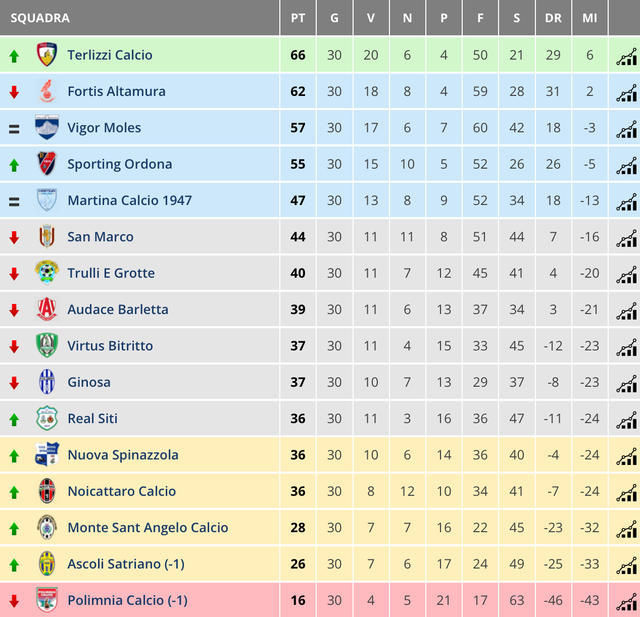Open the graph icon for Polimnia Calcio
The height and width of the screenshot is (617, 640).
pos(627,602)
